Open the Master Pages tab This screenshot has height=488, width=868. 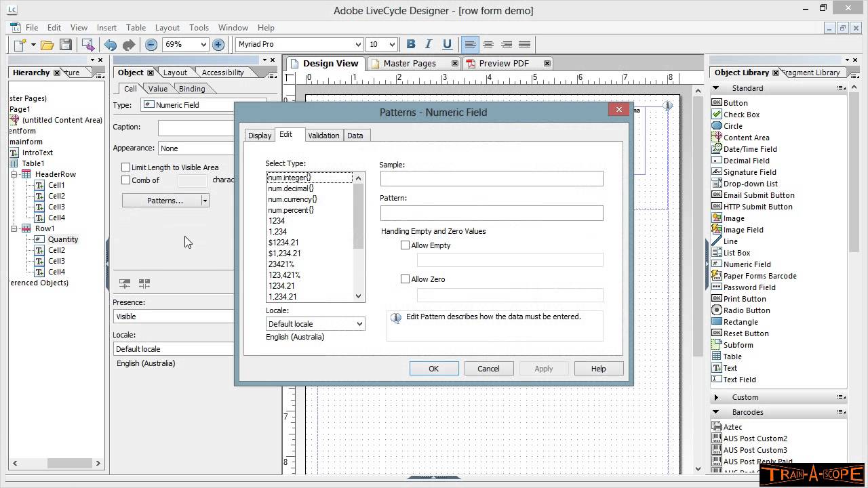410,63
